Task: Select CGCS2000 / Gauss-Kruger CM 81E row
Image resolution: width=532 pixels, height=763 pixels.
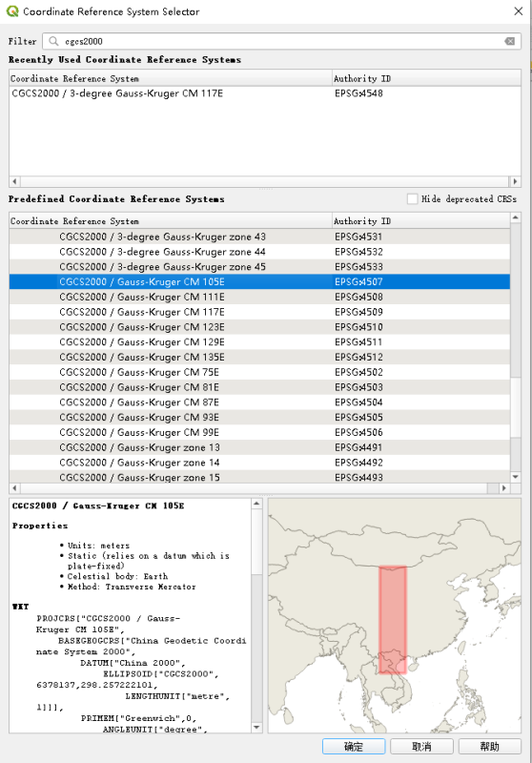Action: 259,387
